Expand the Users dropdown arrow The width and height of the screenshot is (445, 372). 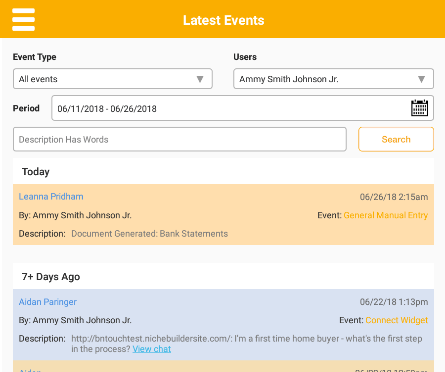421,79
